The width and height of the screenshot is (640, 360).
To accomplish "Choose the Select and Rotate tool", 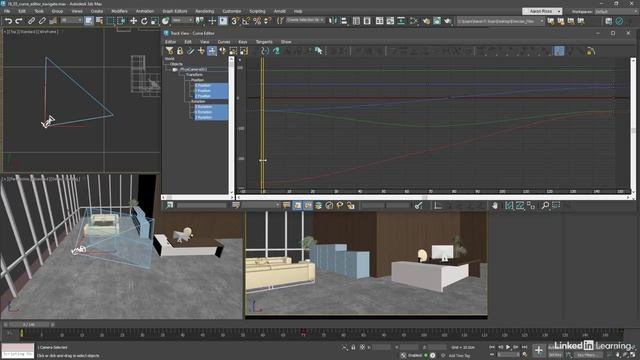I will click(144, 21).
